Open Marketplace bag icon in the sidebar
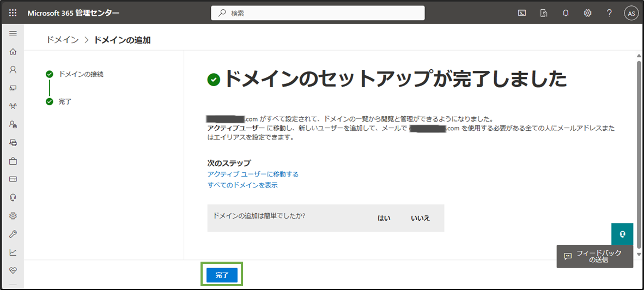 13,161
